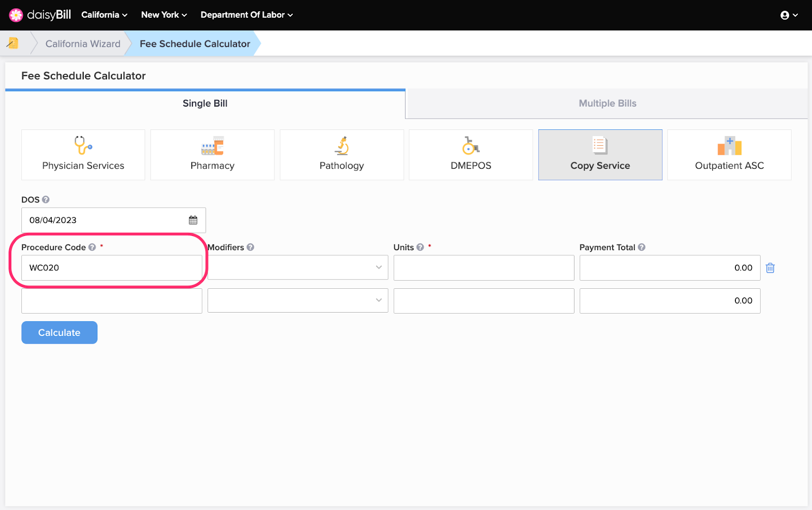The height and width of the screenshot is (510, 812).
Task: Click the first row Units field
Action: 484,267
